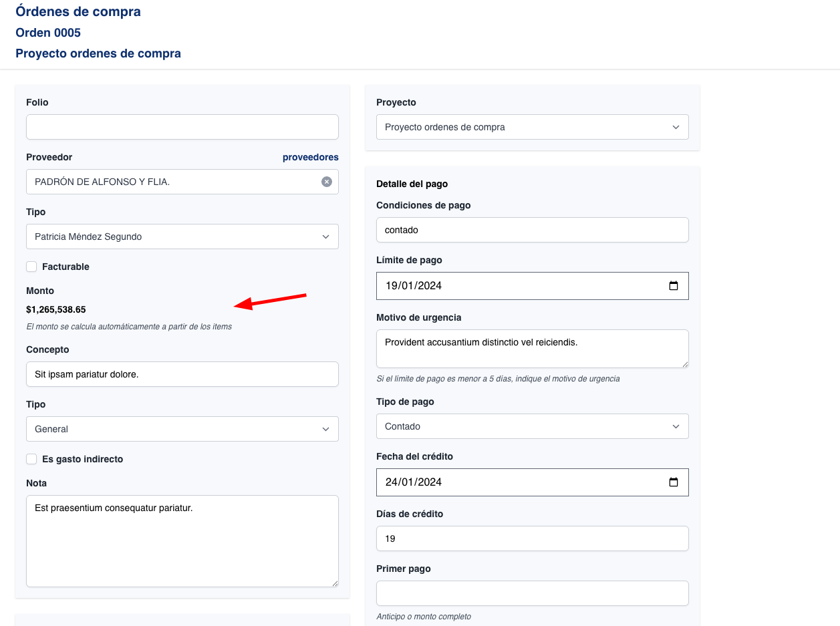Open the Proyecto dropdown
Screen dimensions: 840x626
(532, 127)
